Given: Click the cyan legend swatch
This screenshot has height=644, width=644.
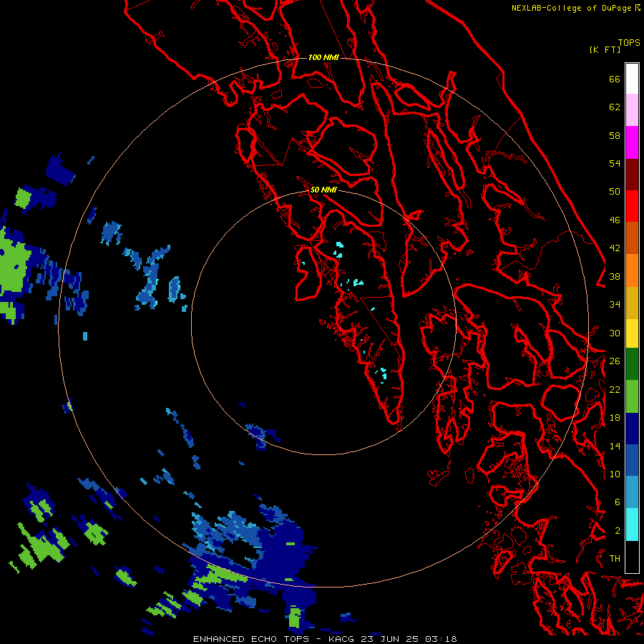Looking at the screenshot, I should coord(632,525).
